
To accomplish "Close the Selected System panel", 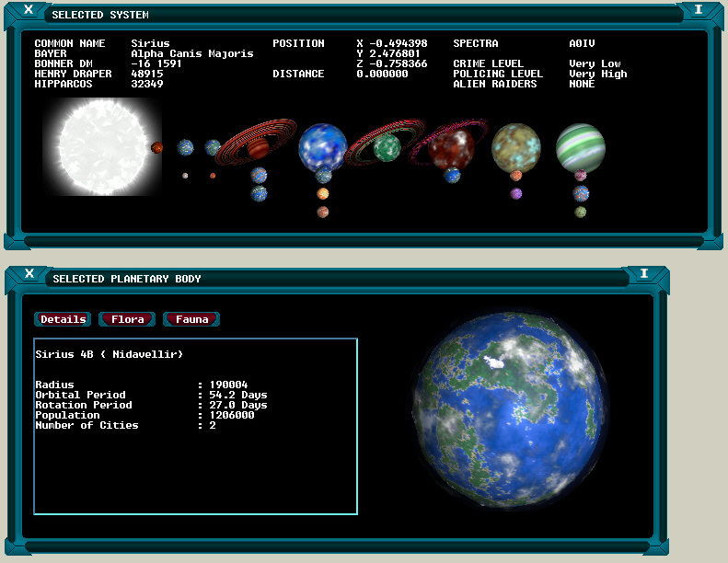I will click(29, 10).
